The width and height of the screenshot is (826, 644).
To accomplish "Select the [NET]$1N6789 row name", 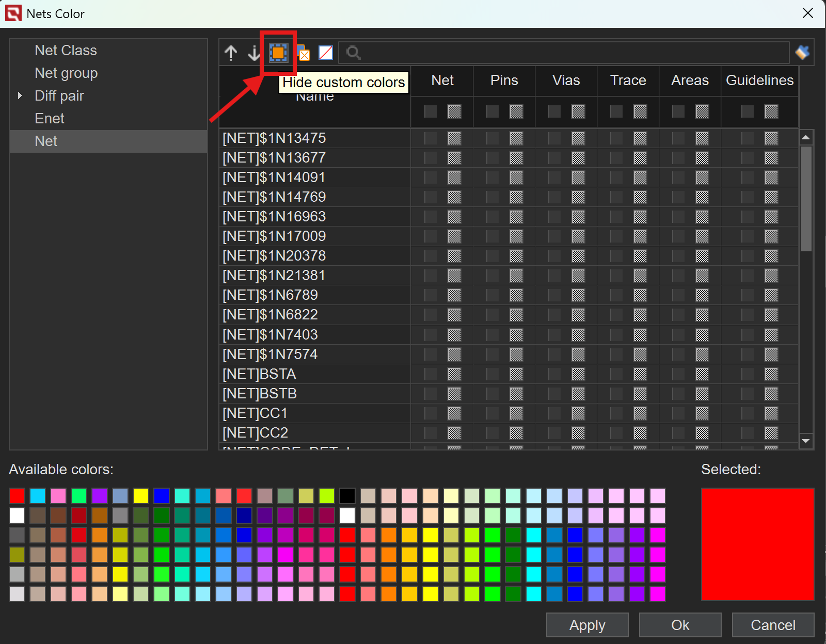I will pos(270,295).
